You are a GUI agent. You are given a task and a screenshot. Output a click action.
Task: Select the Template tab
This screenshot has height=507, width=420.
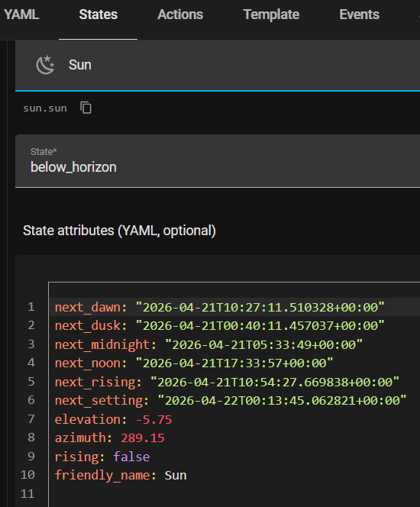(x=271, y=15)
